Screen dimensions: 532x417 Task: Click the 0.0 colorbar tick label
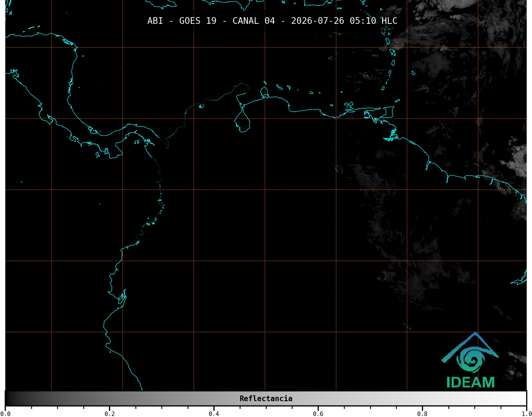(5, 414)
